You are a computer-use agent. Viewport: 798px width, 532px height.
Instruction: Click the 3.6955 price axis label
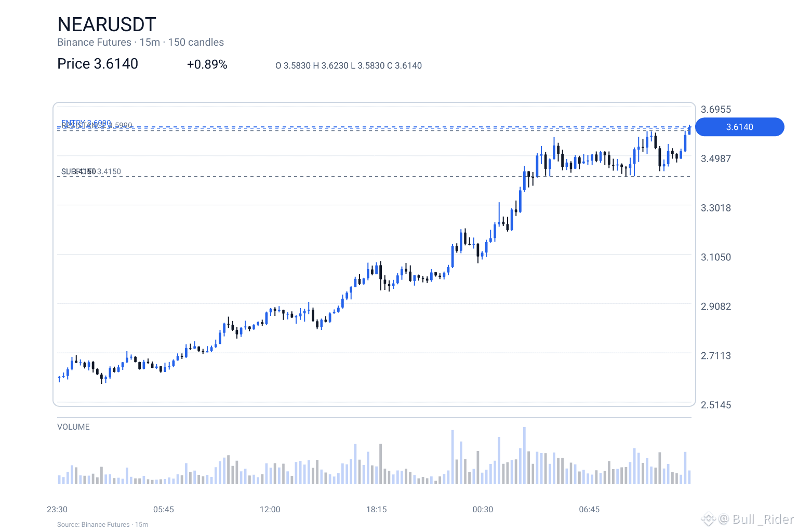click(716, 109)
